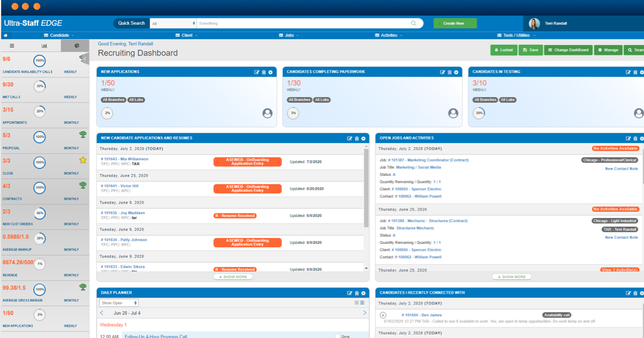Image resolution: width=644 pixels, height=338 pixels.
Task: Expand the Jobs menu
Action: 289,35
